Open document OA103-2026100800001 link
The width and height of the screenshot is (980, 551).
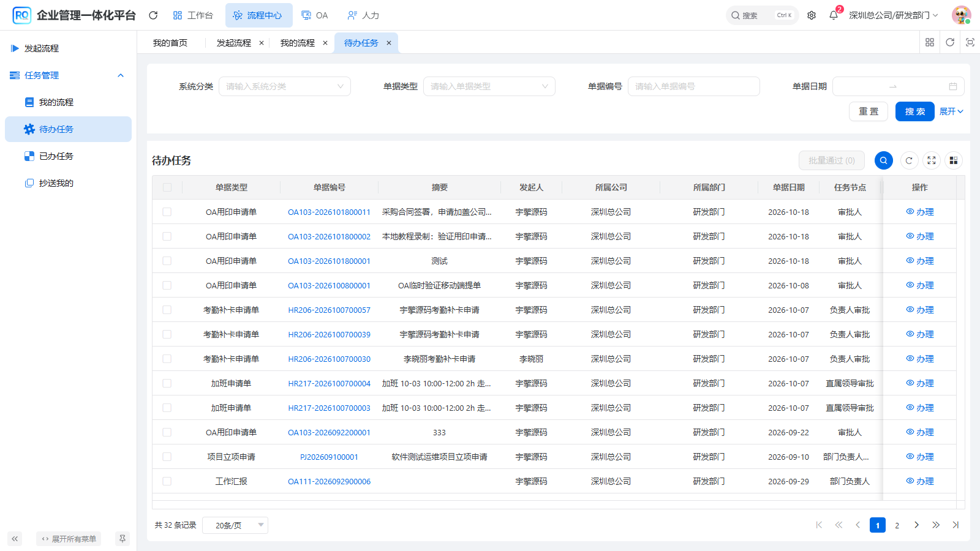pos(330,285)
